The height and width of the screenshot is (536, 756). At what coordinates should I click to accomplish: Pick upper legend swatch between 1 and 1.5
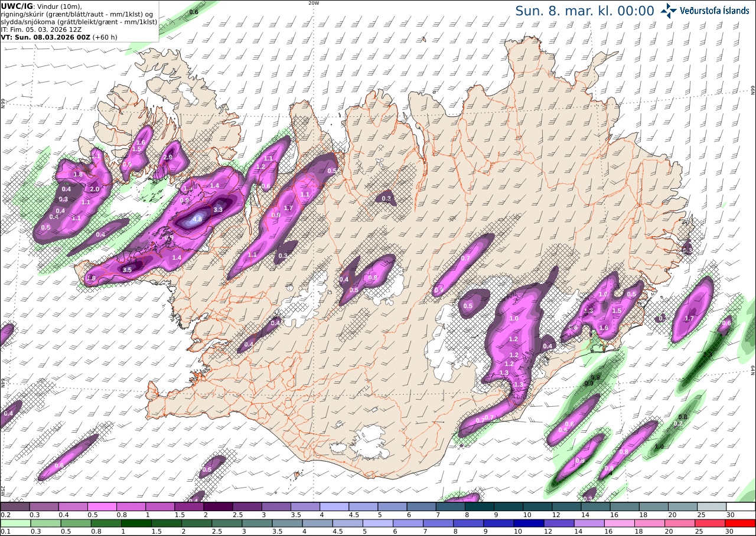click(x=160, y=506)
